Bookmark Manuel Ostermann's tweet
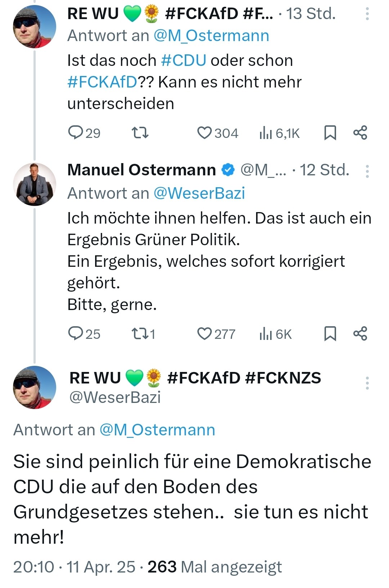This screenshot has height=588, width=389. pyautogui.click(x=330, y=334)
